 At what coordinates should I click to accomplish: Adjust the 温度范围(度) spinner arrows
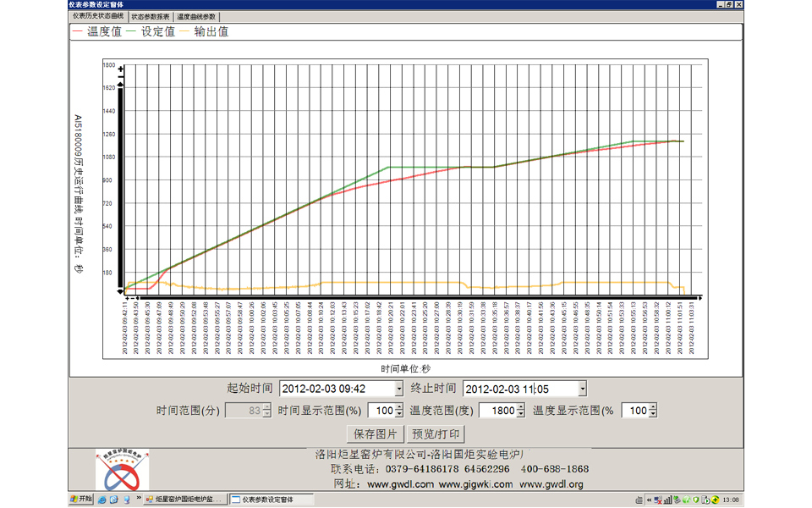[521, 411]
